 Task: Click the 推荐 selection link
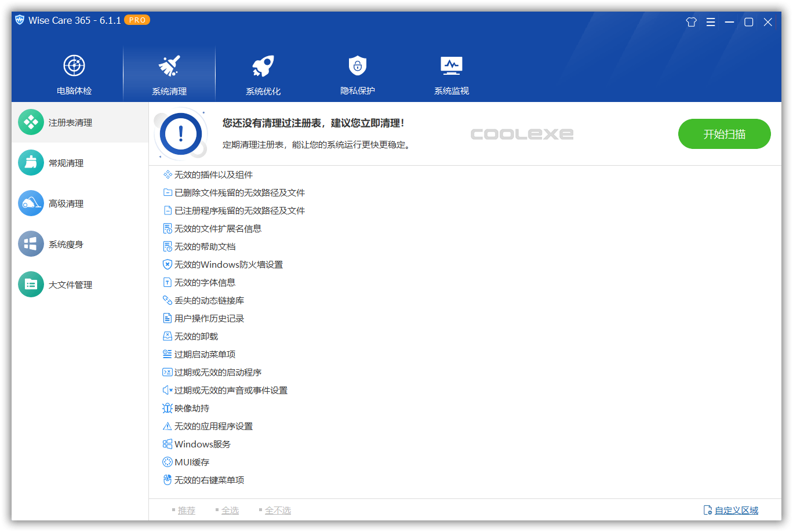[186, 510]
